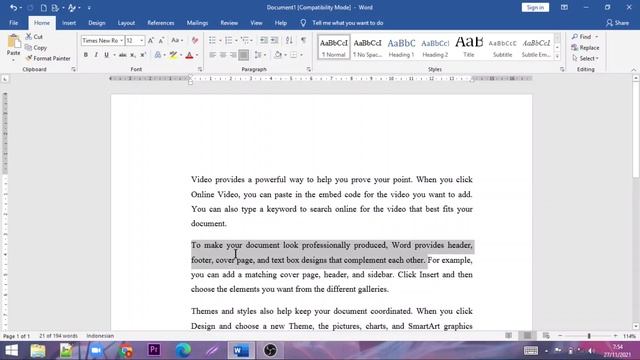Open OBS Studio from the taskbar
This screenshot has width=640, height=360.
(x=270, y=350)
